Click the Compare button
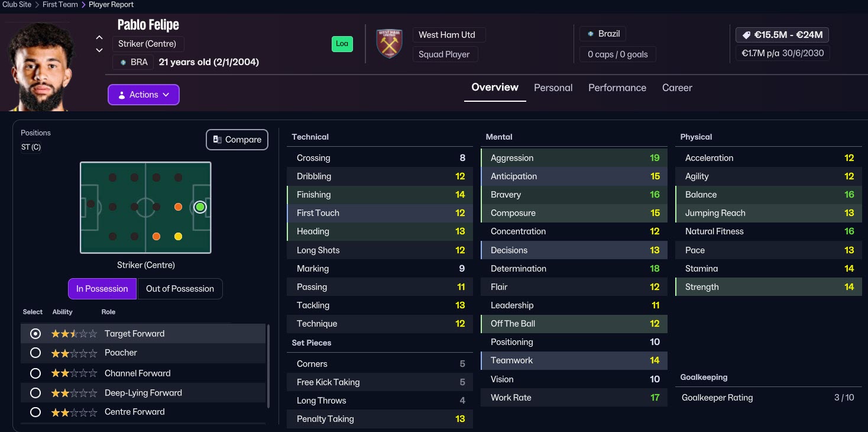Viewport: 868px width, 432px height. point(237,140)
